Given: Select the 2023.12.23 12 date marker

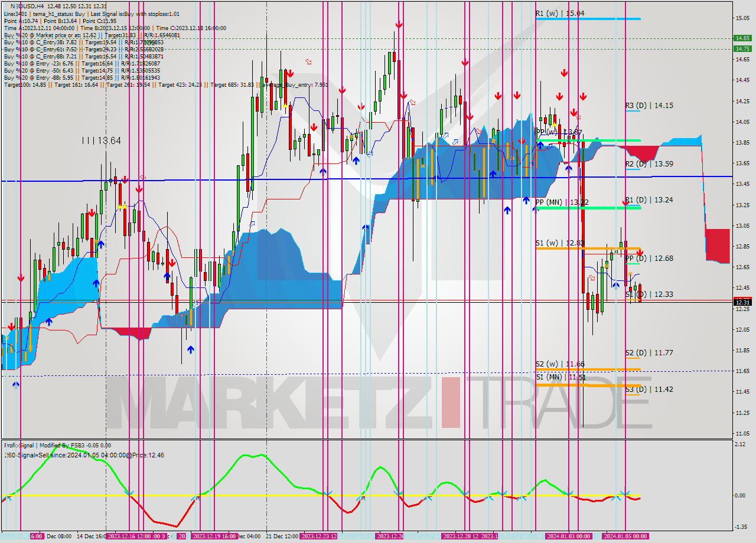Looking at the screenshot, I should pyautogui.click(x=319, y=536).
